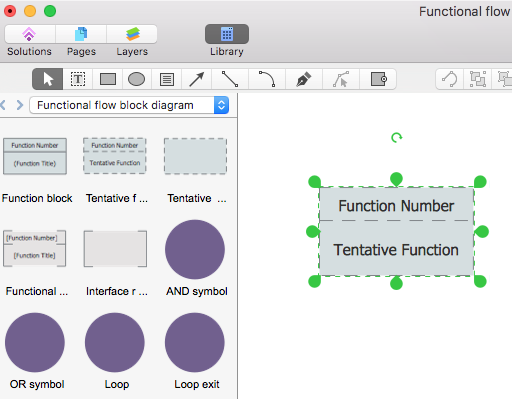Screen dimensions: 512x399
Task: Click the lasso connector tool icon
Action: (x=450, y=79)
